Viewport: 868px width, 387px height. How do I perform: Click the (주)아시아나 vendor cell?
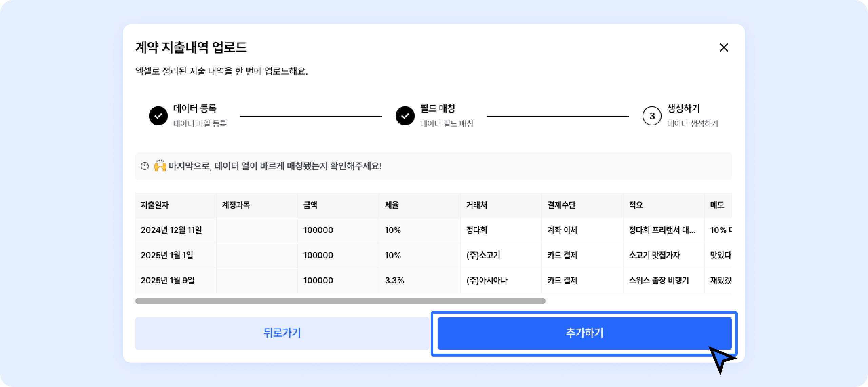click(501, 281)
